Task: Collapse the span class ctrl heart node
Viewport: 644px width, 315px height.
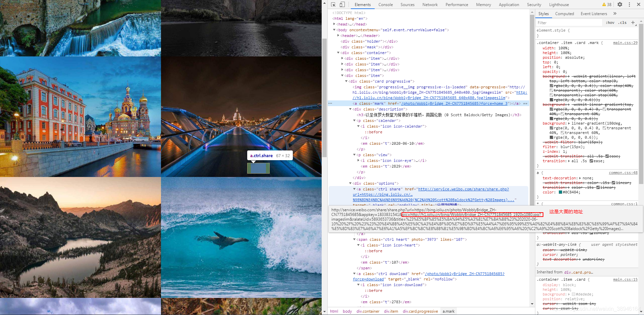Action: pyautogui.click(x=354, y=239)
